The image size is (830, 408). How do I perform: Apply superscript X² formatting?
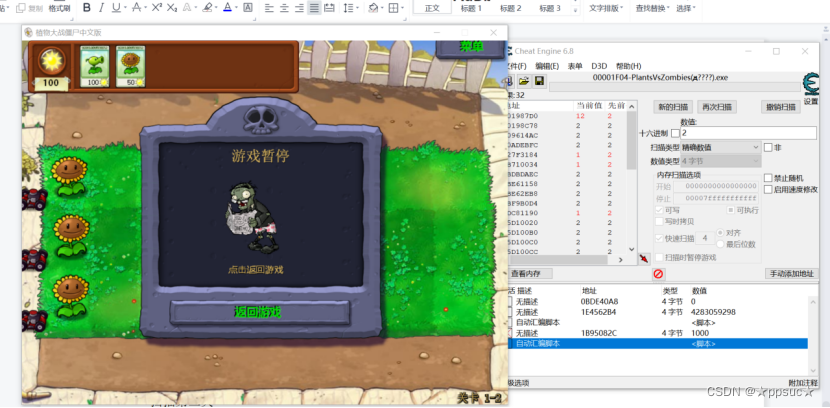tap(157, 8)
